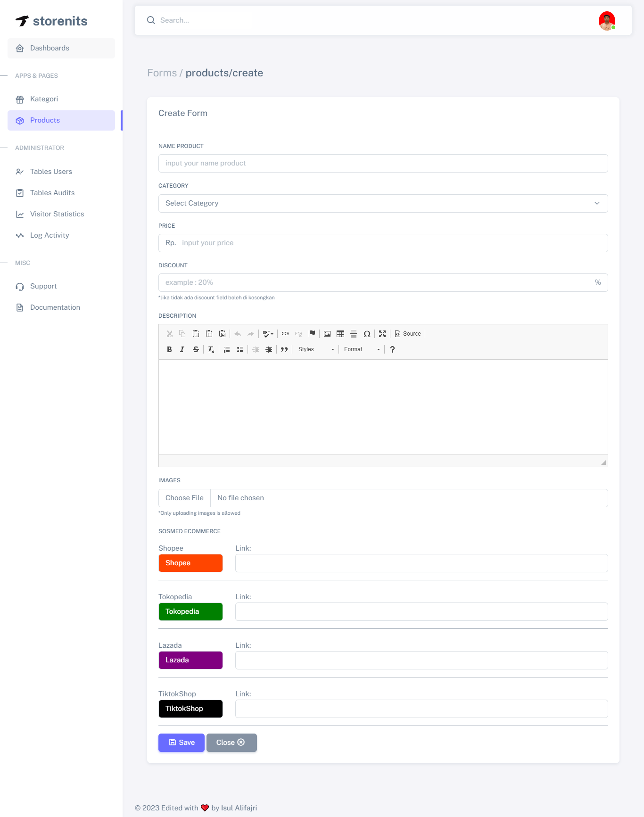Focus the name product input field

383,163
